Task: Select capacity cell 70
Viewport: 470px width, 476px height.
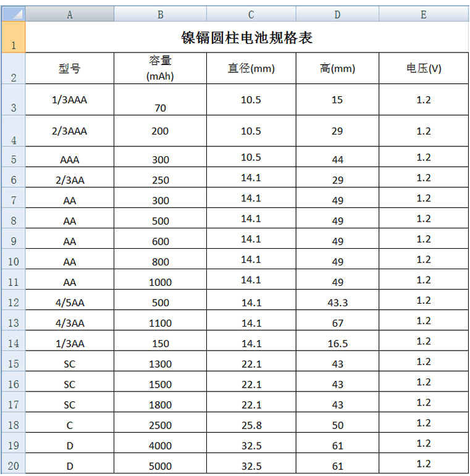Action: 161,99
